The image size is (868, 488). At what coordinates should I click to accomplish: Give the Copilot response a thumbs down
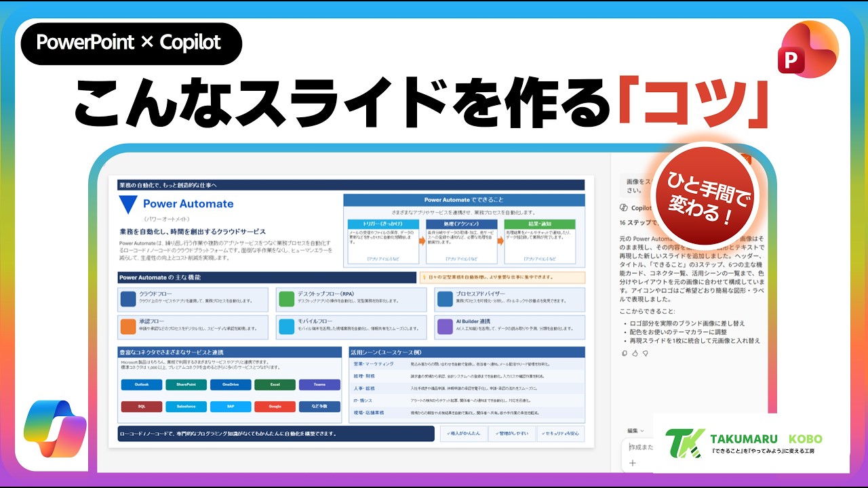point(645,353)
